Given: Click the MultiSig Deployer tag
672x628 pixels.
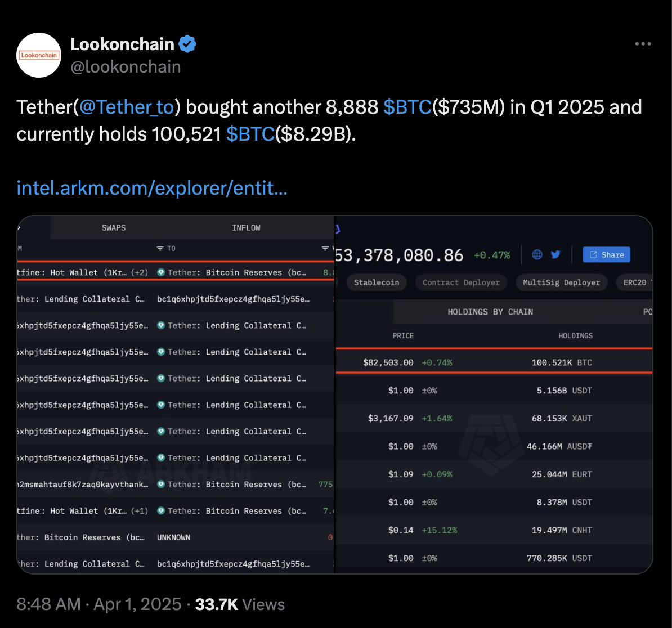Looking at the screenshot, I should point(561,282).
